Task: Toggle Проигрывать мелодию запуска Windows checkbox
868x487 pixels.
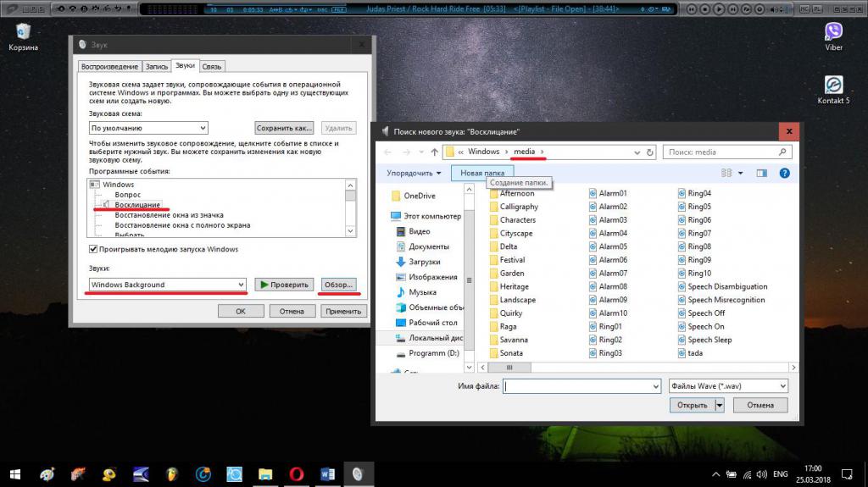Action: pyautogui.click(x=93, y=249)
